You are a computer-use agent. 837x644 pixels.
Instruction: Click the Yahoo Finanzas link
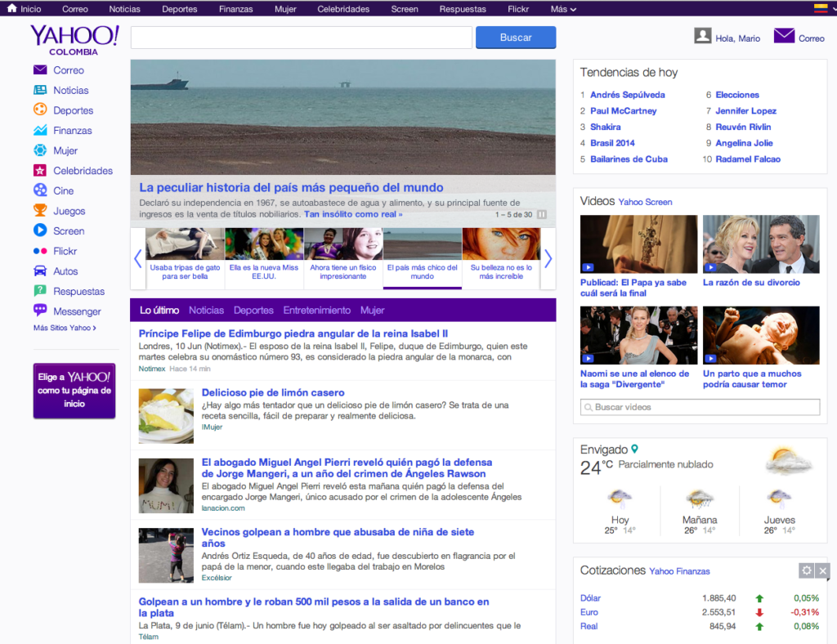(x=679, y=571)
